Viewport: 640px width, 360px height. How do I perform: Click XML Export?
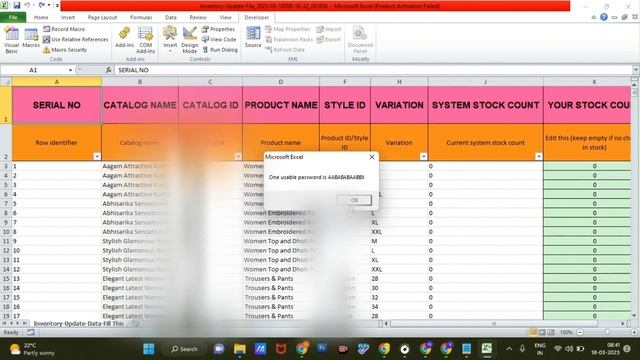(x=329, y=39)
